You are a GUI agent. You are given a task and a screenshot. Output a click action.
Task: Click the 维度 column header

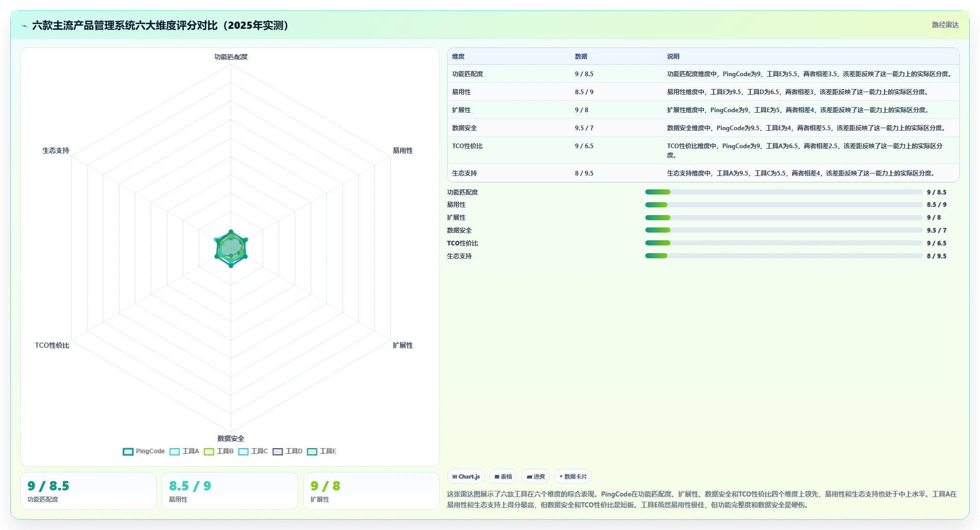[458, 57]
